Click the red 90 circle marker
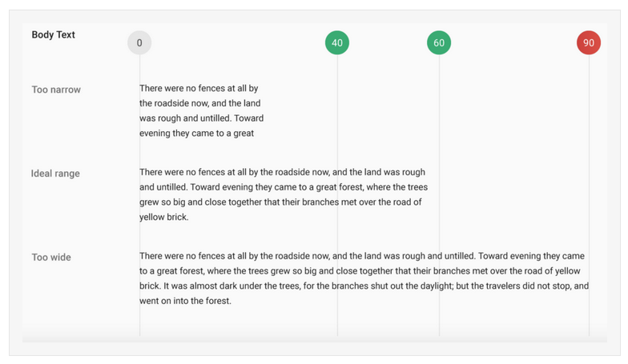The width and height of the screenshot is (628, 364). [589, 43]
